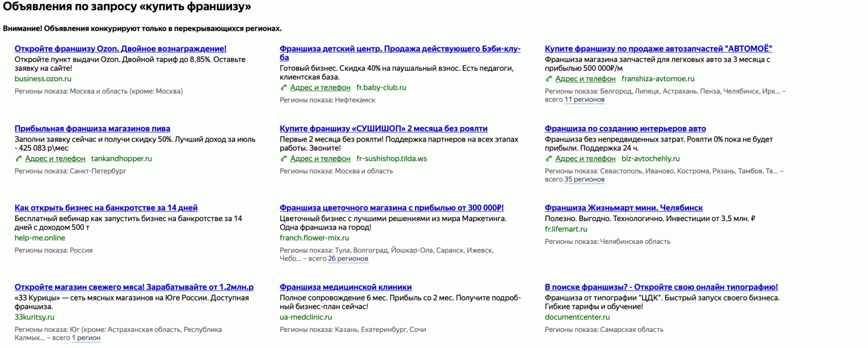Viewport: 868px width, 348px height.
Task: Visit 33kuritsy.ru domain link
Action: pyautogui.click(x=34, y=317)
